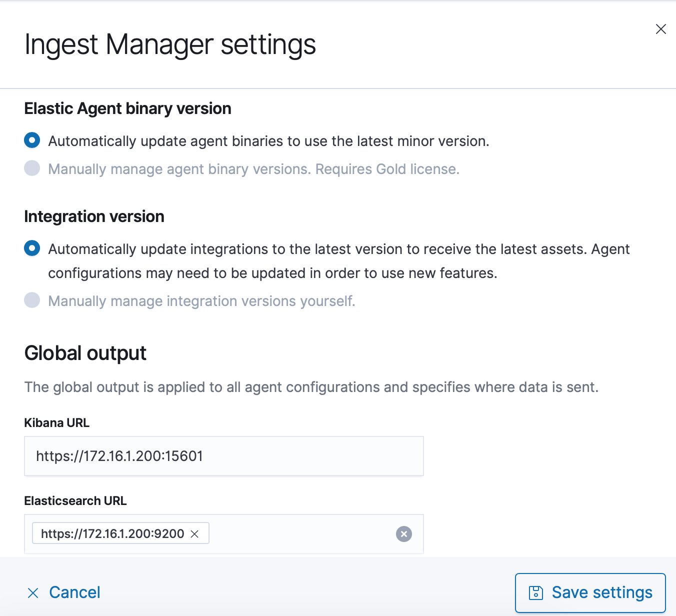Click the Global output section heading
The width and height of the screenshot is (676, 616).
tap(85, 353)
